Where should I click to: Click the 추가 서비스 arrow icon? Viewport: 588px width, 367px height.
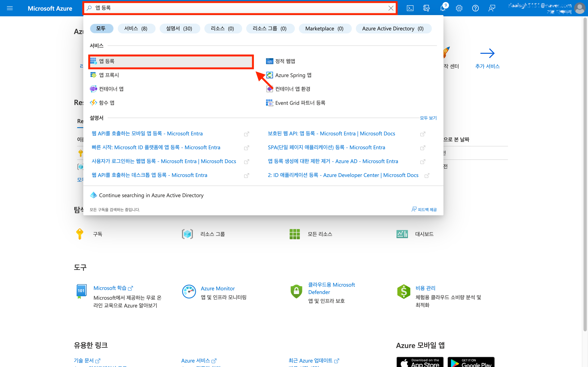(x=487, y=53)
